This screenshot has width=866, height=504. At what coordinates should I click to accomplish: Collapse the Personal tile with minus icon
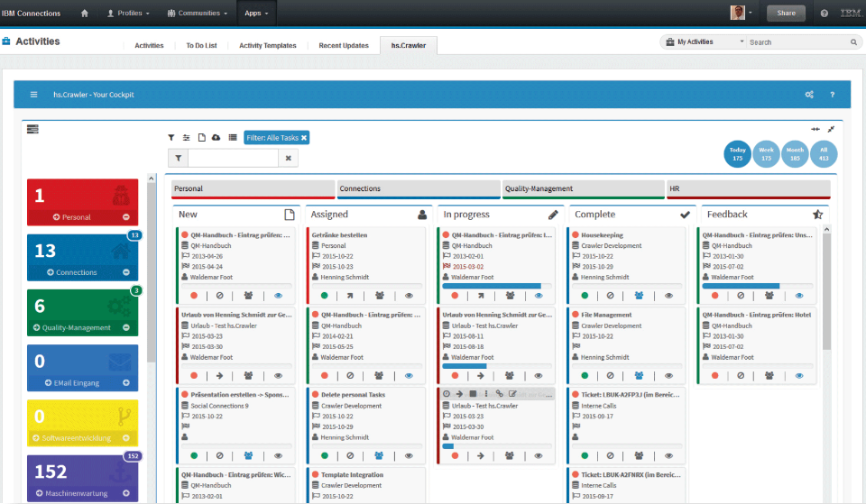point(125,217)
